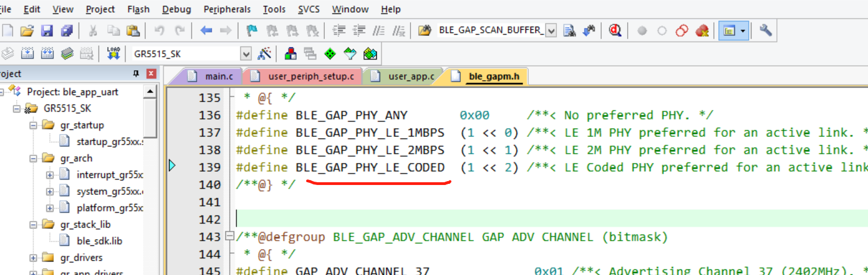Image resolution: width=868 pixels, height=275 pixels.
Task: Open the GR5515_SK target dropdown
Action: coord(246,54)
